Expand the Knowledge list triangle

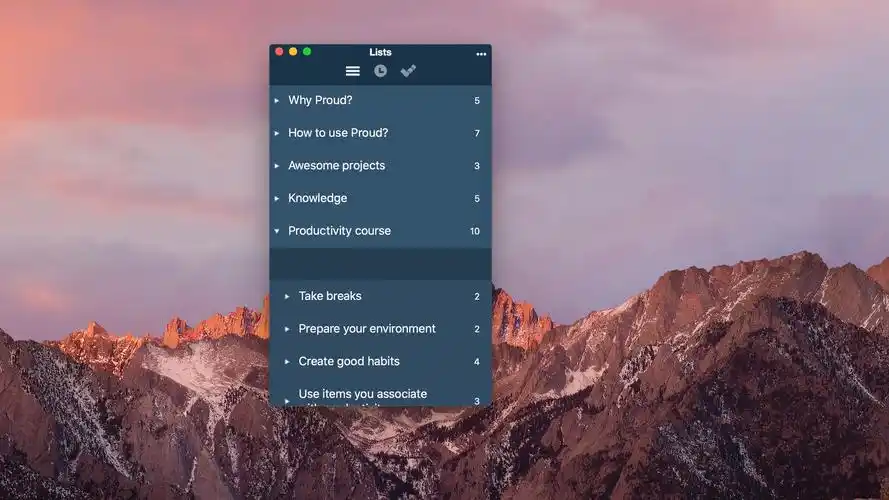coord(277,199)
